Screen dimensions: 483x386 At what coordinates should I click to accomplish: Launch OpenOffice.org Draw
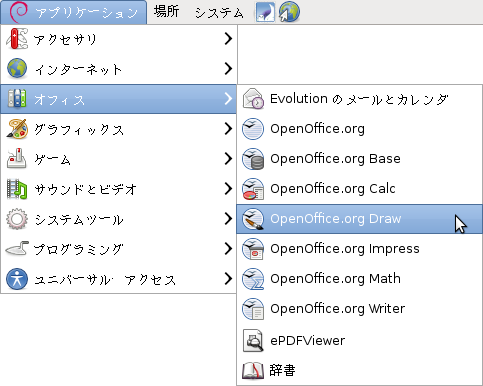[x=359, y=219]
